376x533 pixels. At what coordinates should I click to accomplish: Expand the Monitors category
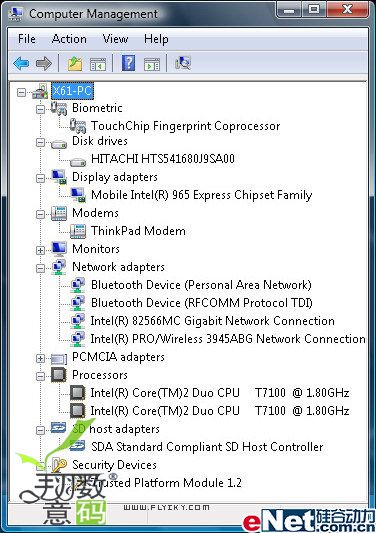click(x=40, y=250)
